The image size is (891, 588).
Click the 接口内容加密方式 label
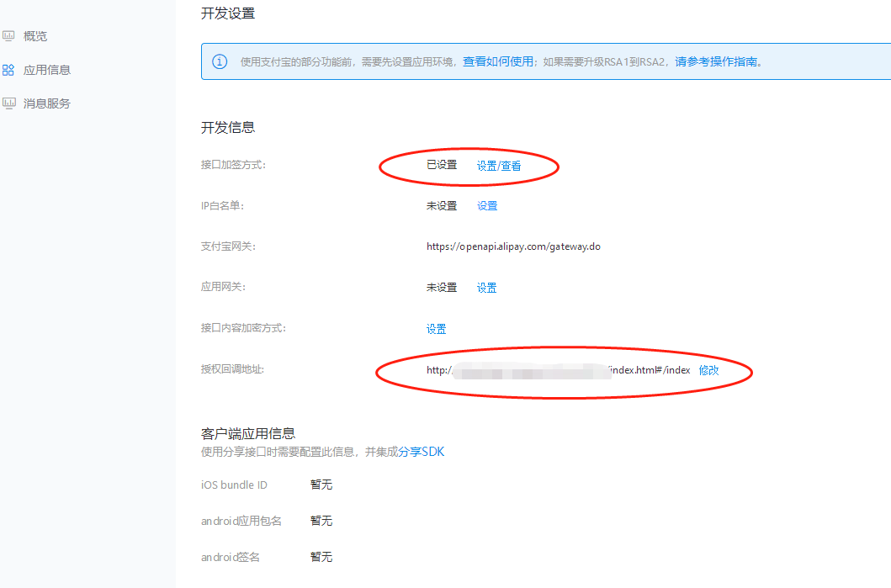point(243,328)
